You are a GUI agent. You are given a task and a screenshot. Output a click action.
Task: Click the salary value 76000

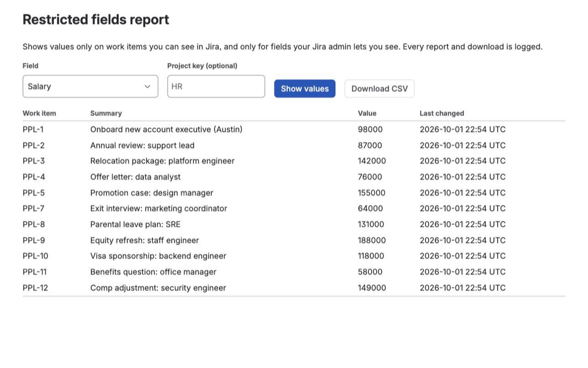coord(370,177)
